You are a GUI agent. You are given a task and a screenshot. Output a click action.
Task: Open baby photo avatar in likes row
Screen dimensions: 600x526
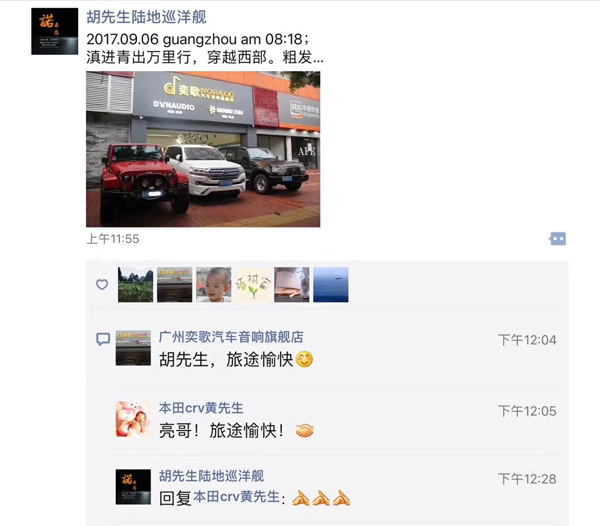(214, 285)
